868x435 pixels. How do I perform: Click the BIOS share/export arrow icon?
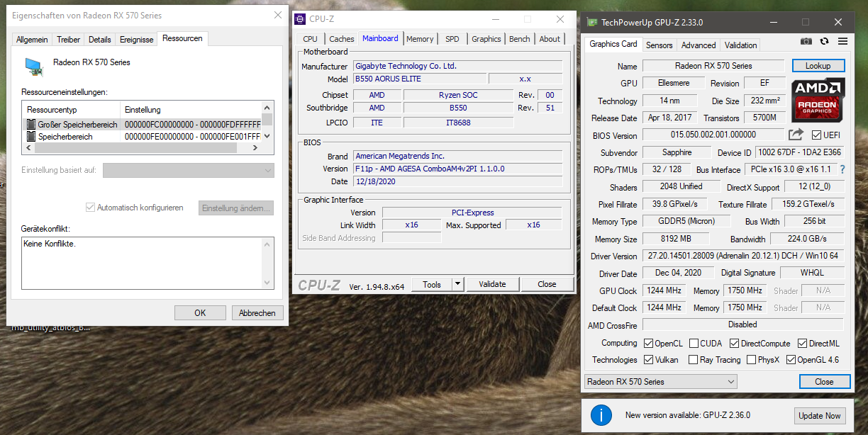click(x=796, y=135)
